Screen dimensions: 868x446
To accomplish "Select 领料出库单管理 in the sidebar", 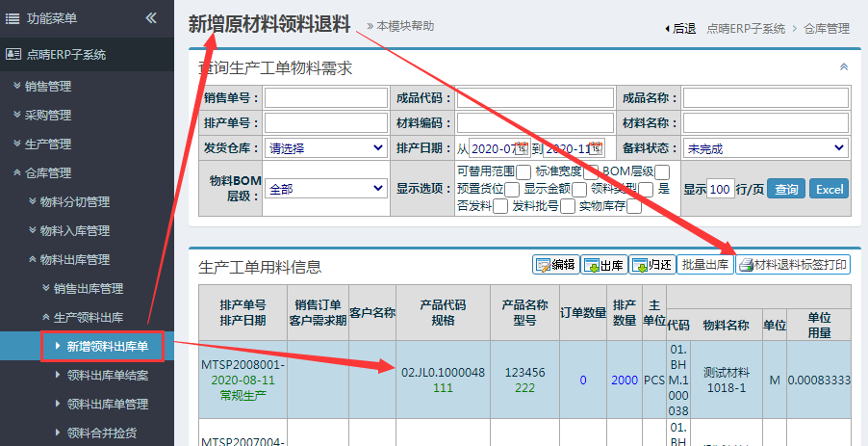I will point(107,404).
